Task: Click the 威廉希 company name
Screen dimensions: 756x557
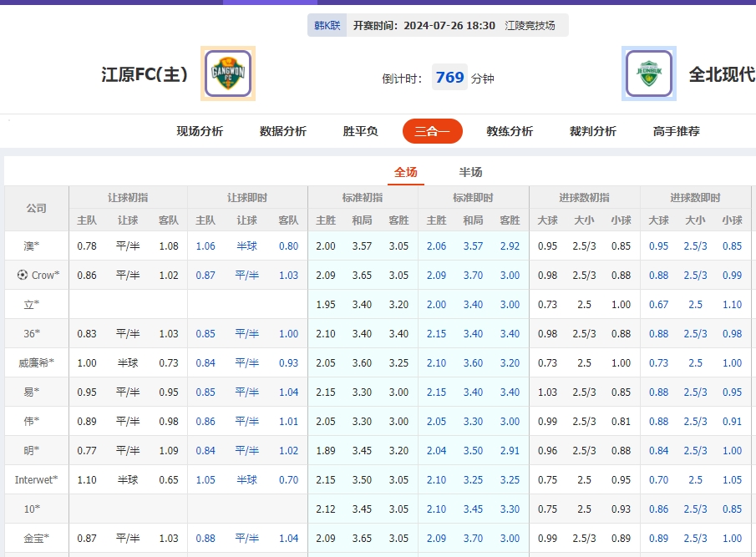Action: (35, 363)
